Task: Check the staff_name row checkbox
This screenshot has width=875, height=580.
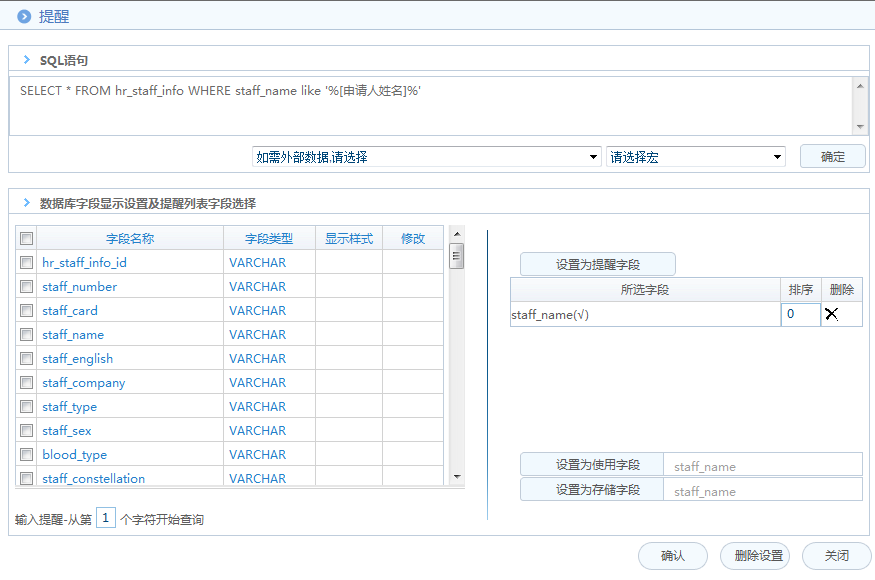Action: [x=26, y=334]
